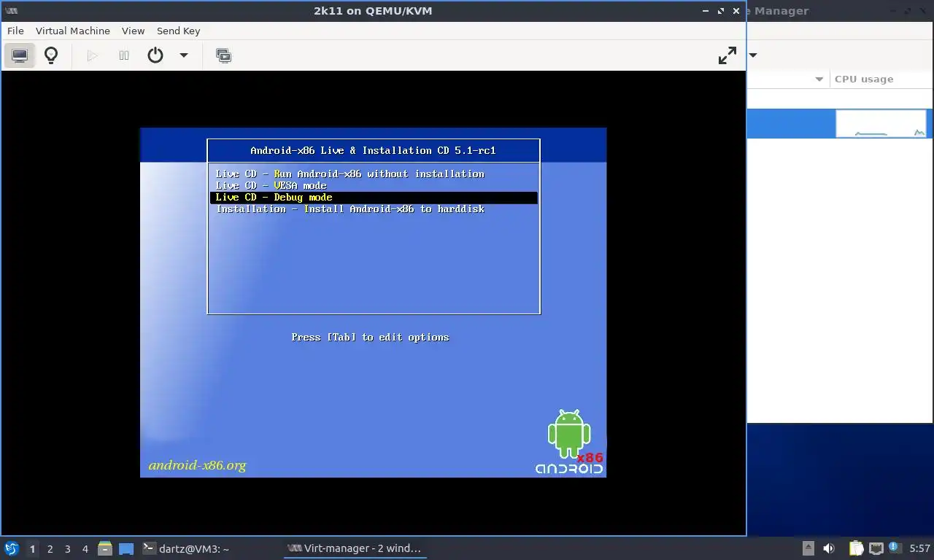Switch VM viewer to fullscreen
Screen dimensions: 934x560
[727, 55]
